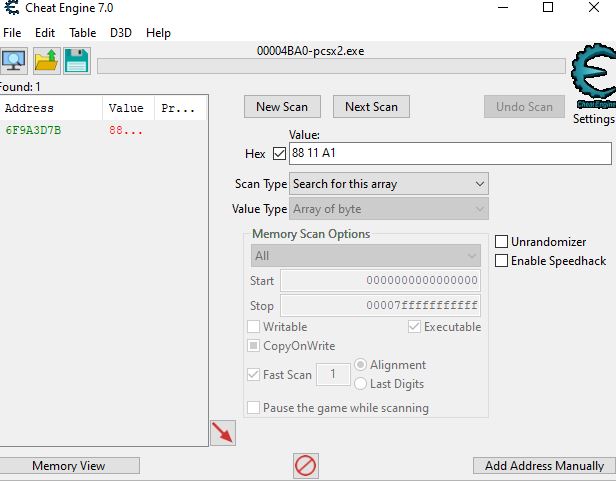Open the D3D menu
Image resolution: width=616 pixels, height=481 pixels.
[x=121, y=33]
